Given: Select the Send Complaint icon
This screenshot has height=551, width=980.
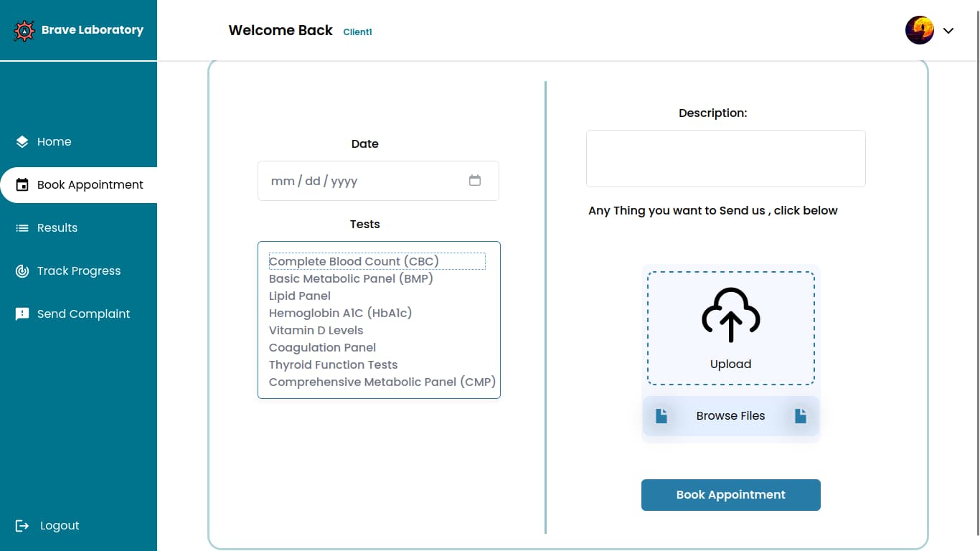Looking at the screenshot, I should pyautogui.click(x=21, y=314).
